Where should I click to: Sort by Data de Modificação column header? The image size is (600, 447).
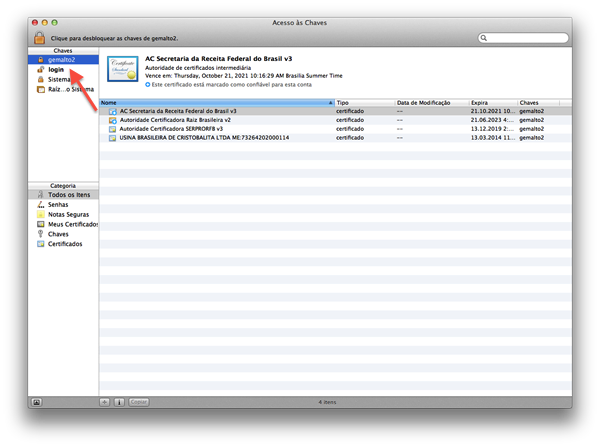pyautogui.click(x=432, y=103)
